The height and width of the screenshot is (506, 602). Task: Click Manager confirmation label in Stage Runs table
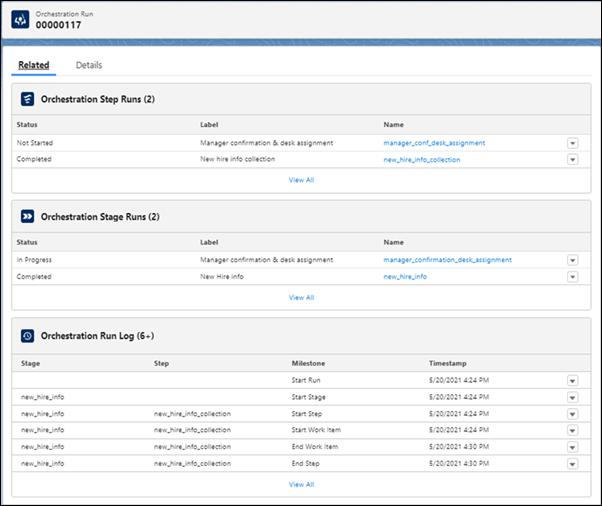click(266, 260)
